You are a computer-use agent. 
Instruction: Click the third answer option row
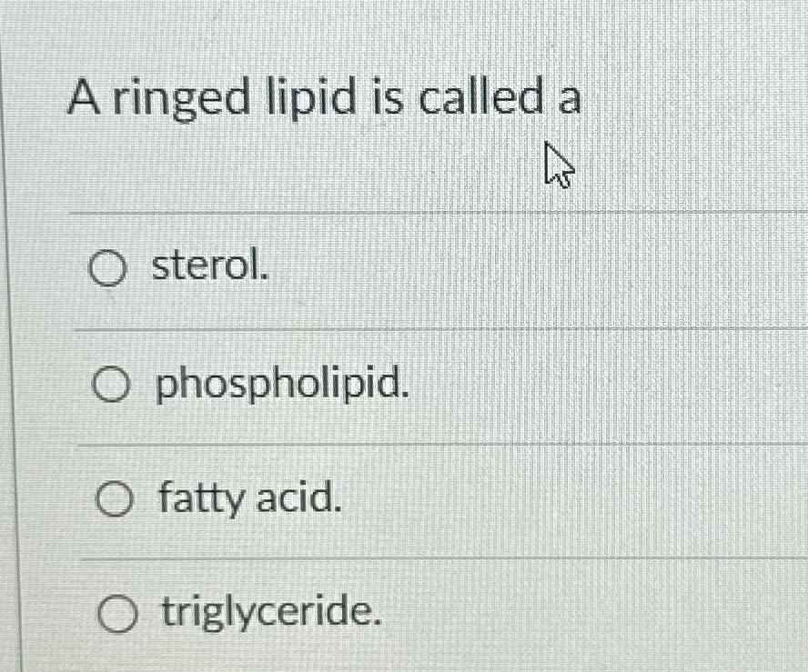tap(364, 499)
